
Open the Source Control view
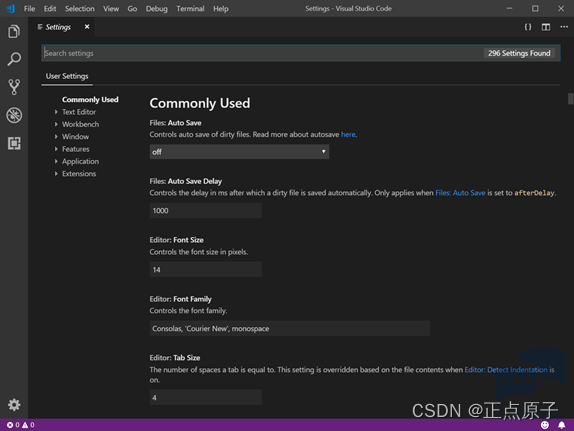(x=14, y=87)
